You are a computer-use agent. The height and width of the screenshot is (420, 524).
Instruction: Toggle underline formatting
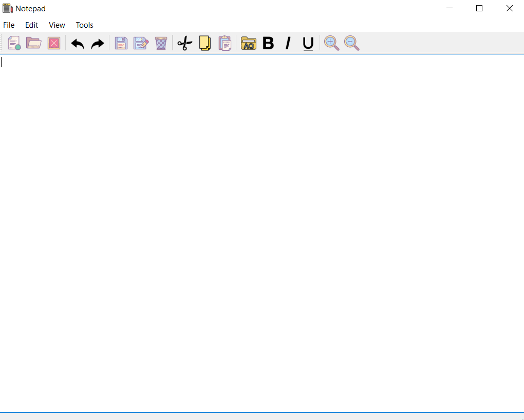308,43
